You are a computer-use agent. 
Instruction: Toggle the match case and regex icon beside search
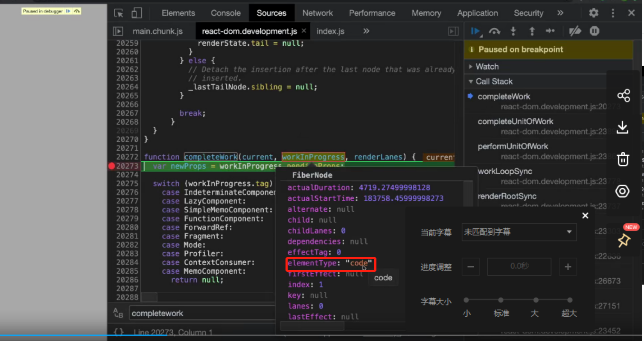pos(118,313)
